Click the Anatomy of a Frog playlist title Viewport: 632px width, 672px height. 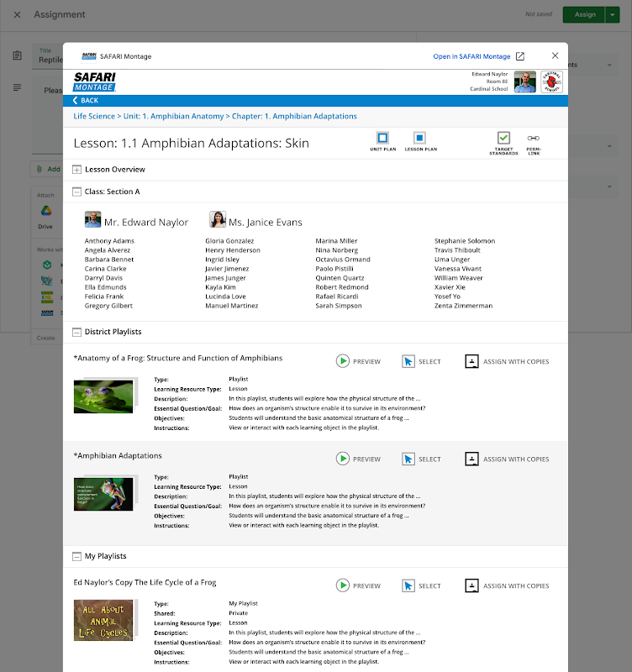(178, 358)
